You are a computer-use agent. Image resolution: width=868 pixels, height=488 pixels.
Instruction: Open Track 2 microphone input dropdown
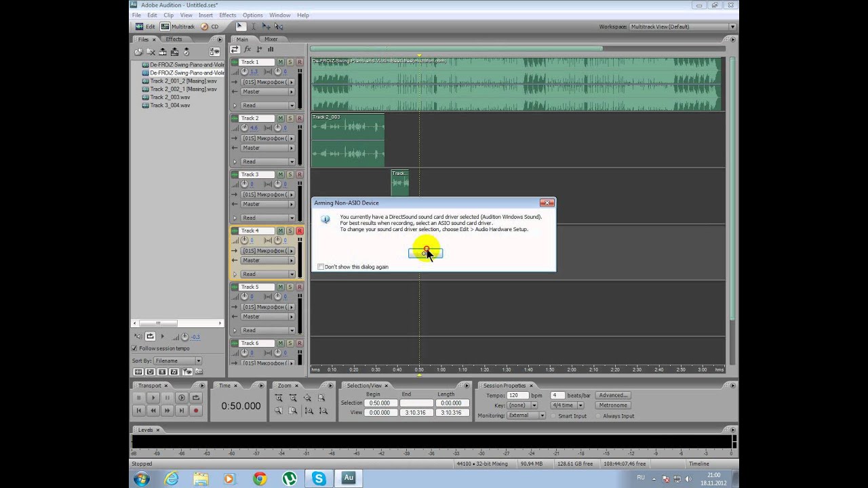(268, 138)
